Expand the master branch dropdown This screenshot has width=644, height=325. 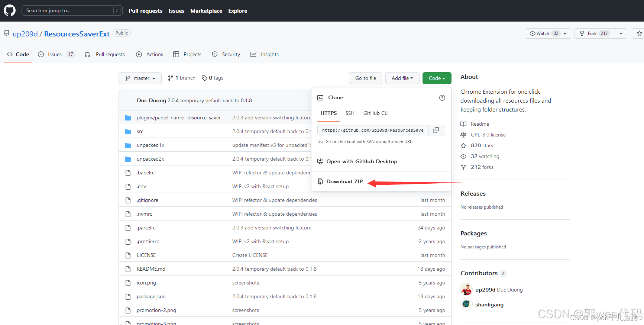pyautogui.click(x=140, y=78)
